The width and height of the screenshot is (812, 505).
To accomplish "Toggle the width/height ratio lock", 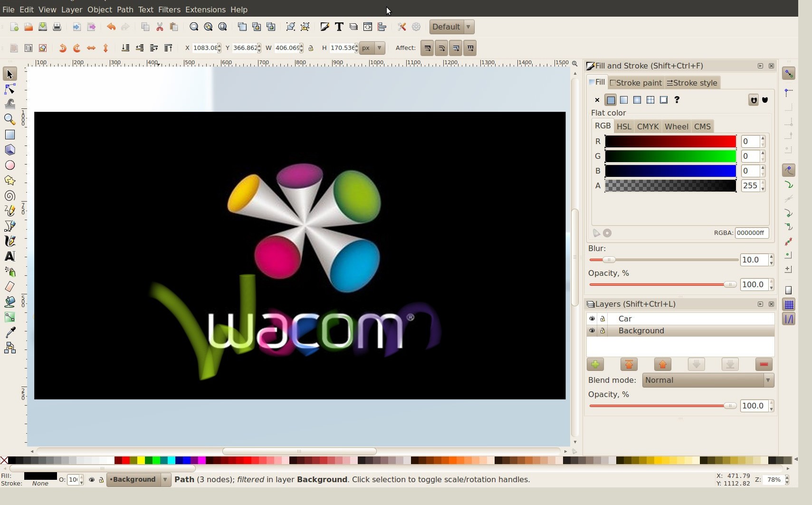I will coord(311,48).
